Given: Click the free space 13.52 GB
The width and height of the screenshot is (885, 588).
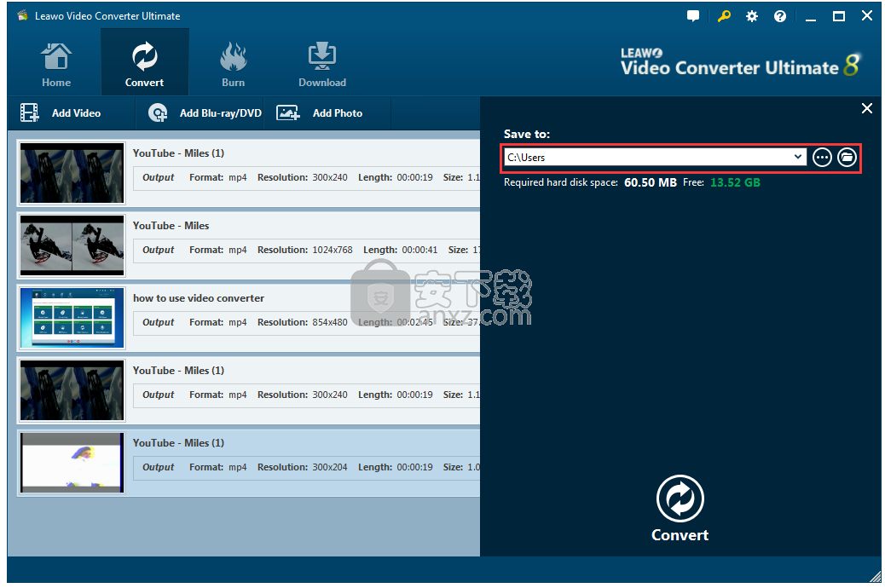Looking at the screenshot, I should coord(735,182).
